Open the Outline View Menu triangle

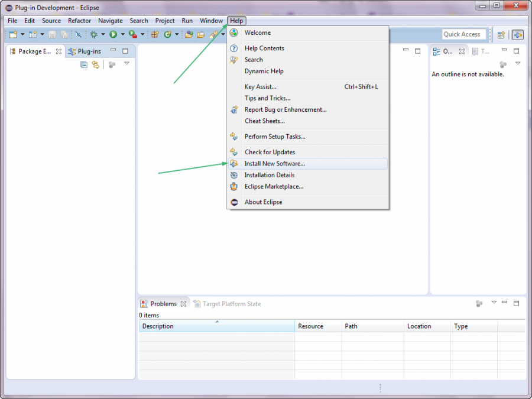518,63
